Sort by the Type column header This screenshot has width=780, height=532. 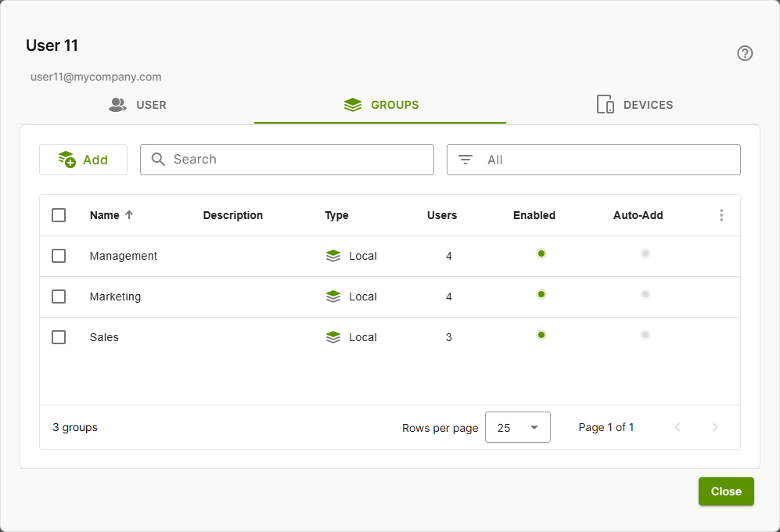(x=336, y=215)
